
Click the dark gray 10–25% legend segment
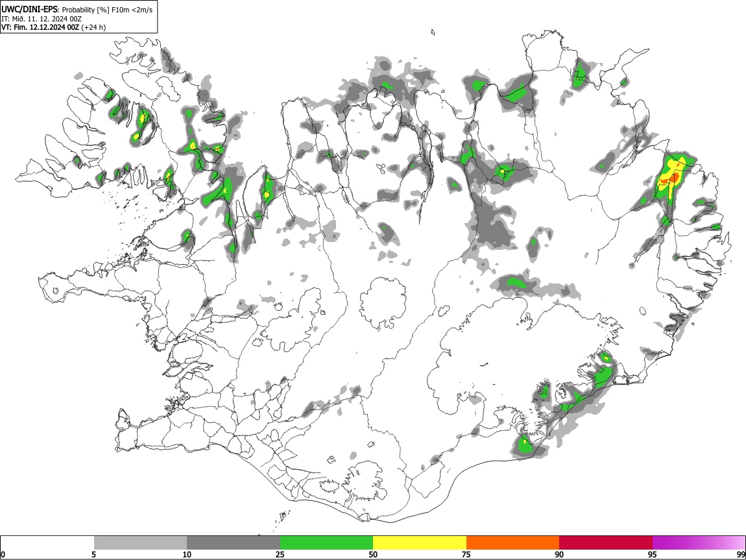[x=234, y=543]
